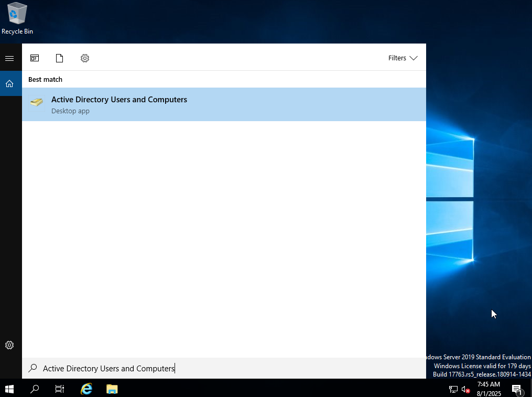Screen dimensions: 532x397
Task: Open the Windows Start button
Action: 9,389
